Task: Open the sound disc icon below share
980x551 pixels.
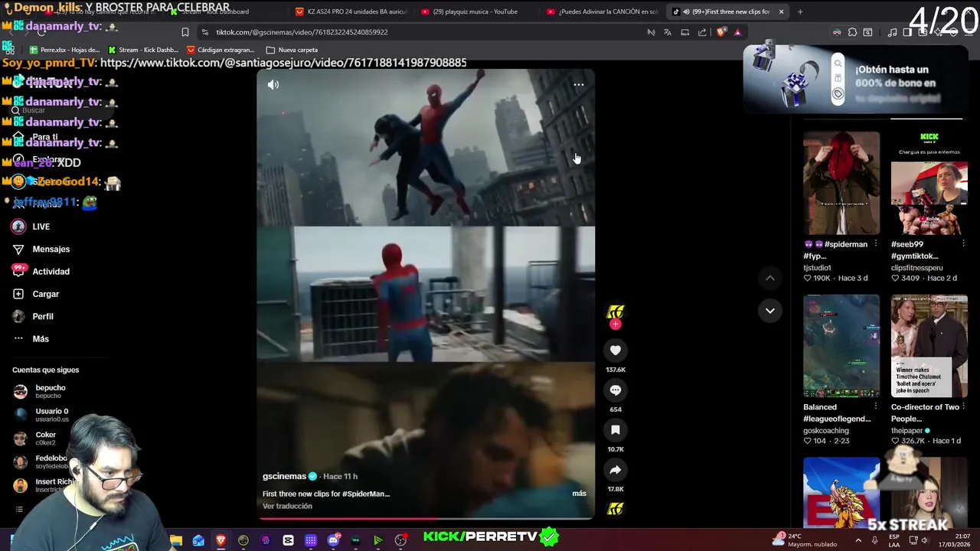Action: coord(616,509)
